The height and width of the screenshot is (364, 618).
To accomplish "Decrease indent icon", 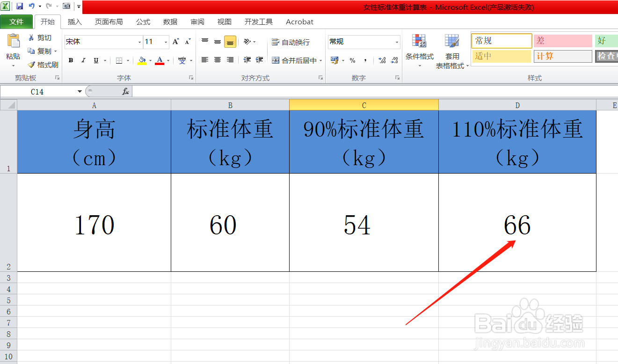I will 247,60.
